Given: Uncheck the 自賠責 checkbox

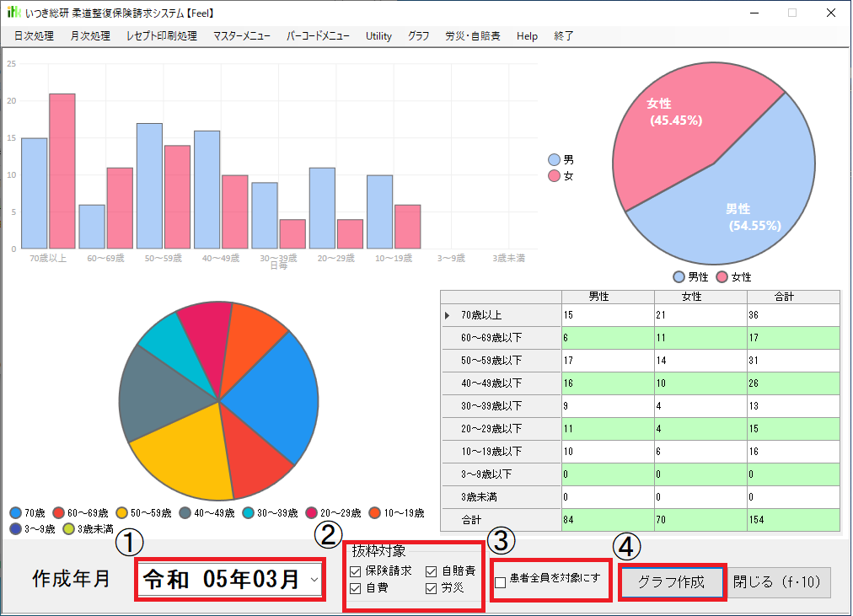Looking at the screenshot, I should [432, 572].
